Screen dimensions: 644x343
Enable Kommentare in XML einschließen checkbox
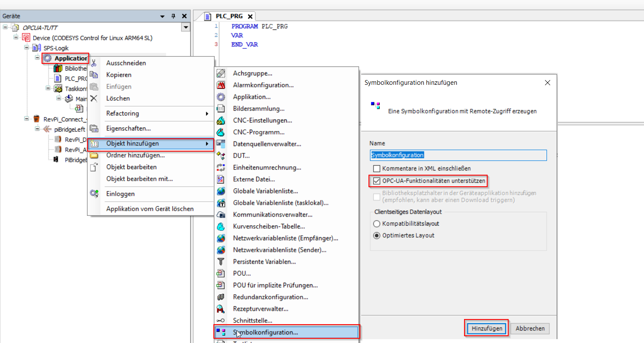tap(377, 169)
